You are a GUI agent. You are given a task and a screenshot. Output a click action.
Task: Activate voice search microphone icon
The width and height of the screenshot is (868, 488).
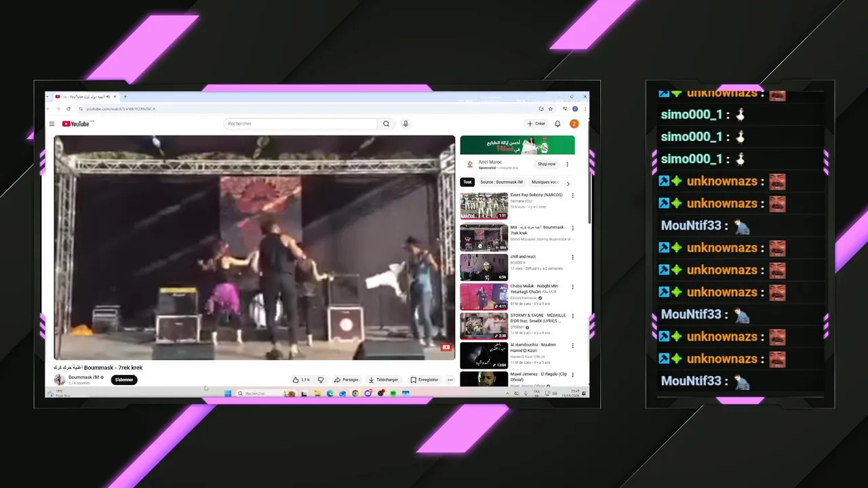[406, 124]
